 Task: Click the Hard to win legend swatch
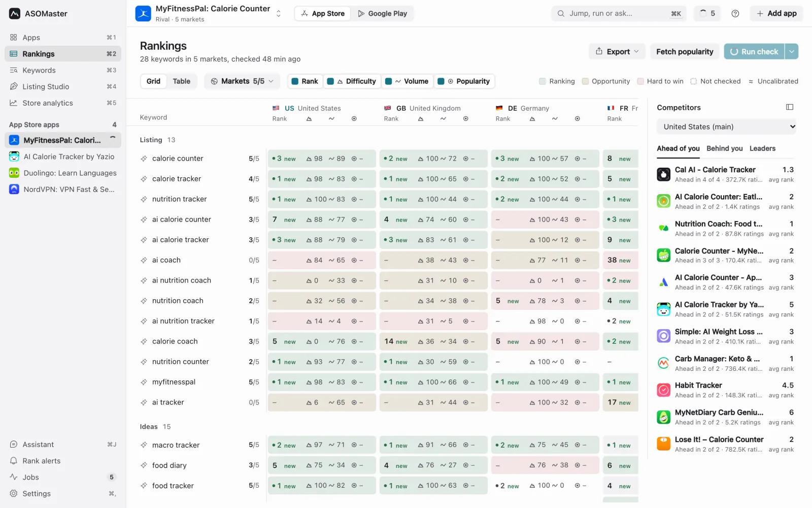point(640,81)
